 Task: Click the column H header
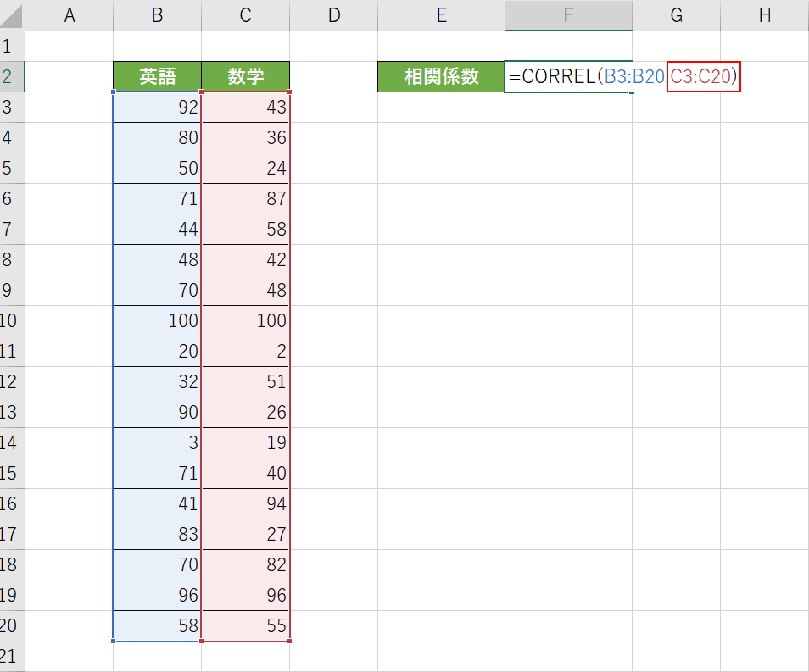764,15
